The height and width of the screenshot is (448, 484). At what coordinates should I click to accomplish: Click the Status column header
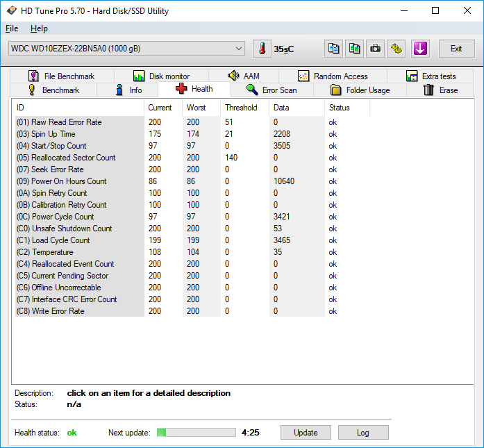point(347,108)
